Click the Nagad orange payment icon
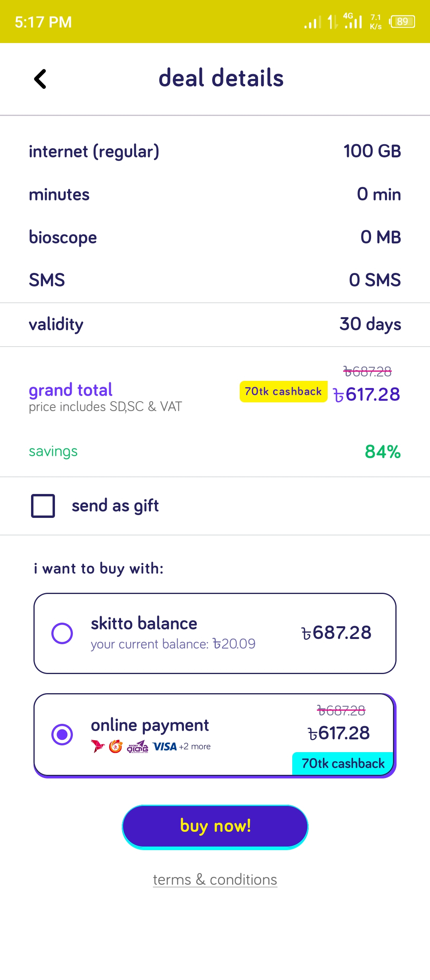 115,746
